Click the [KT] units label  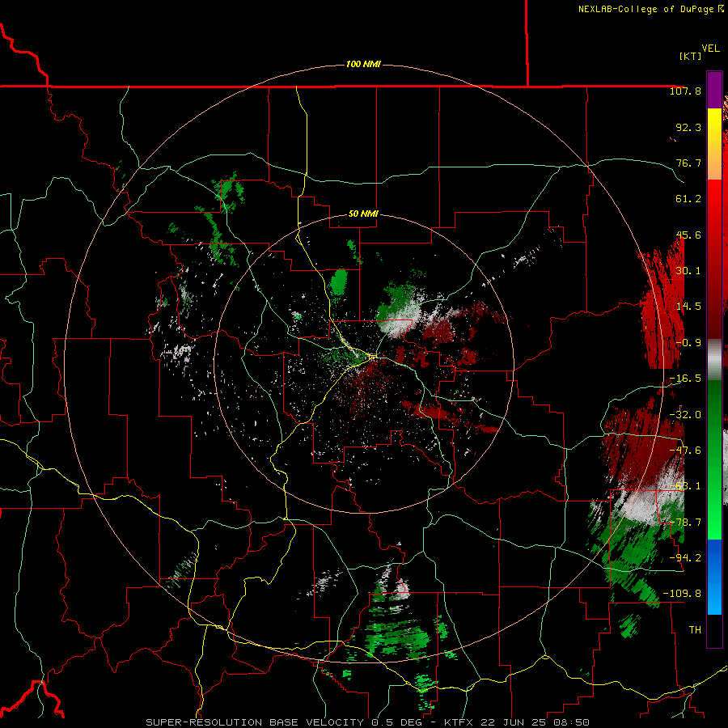tap(690, 56)
